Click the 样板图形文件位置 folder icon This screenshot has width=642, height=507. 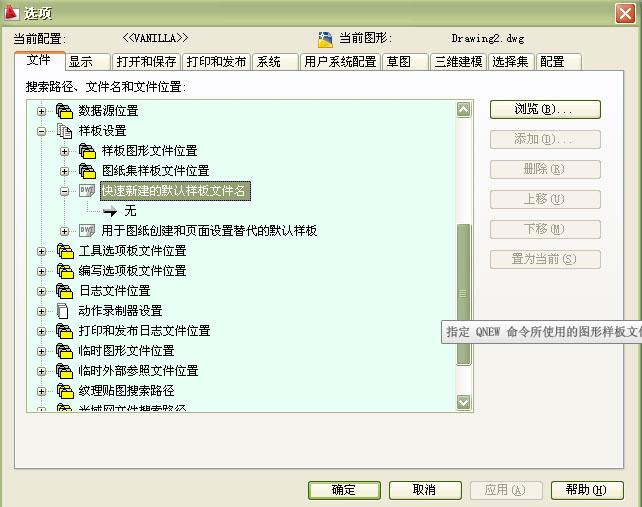pos(87,151)
